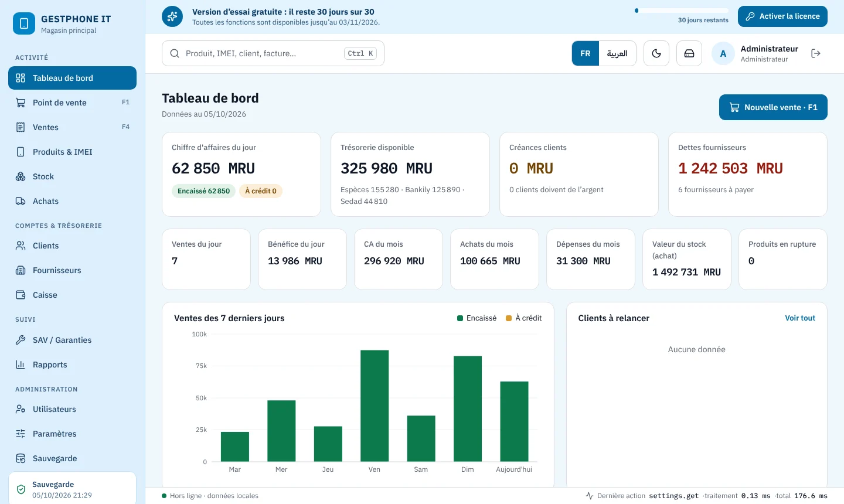Click the À crédit 0 badge

click(x=261, y=191)
